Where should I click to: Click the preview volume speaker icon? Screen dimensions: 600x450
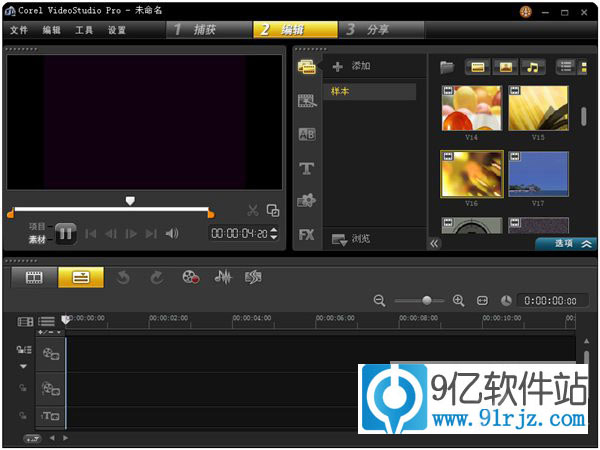172,233
